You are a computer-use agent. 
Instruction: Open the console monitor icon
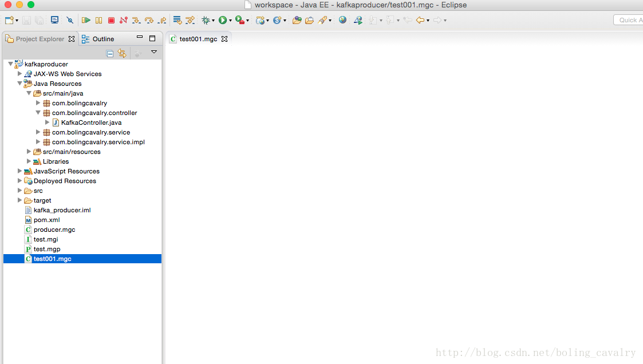pyautogui.click(x=54, y=20)
